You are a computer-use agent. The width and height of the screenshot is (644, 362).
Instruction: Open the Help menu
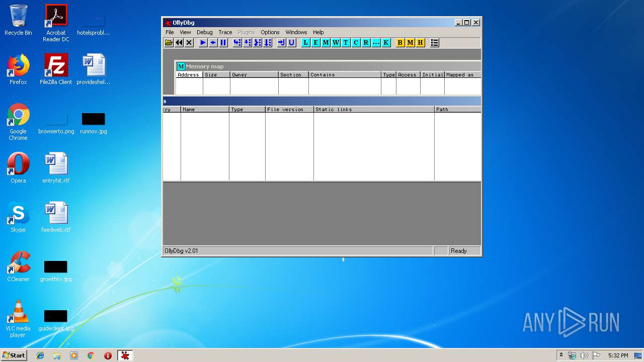(318, 32)
